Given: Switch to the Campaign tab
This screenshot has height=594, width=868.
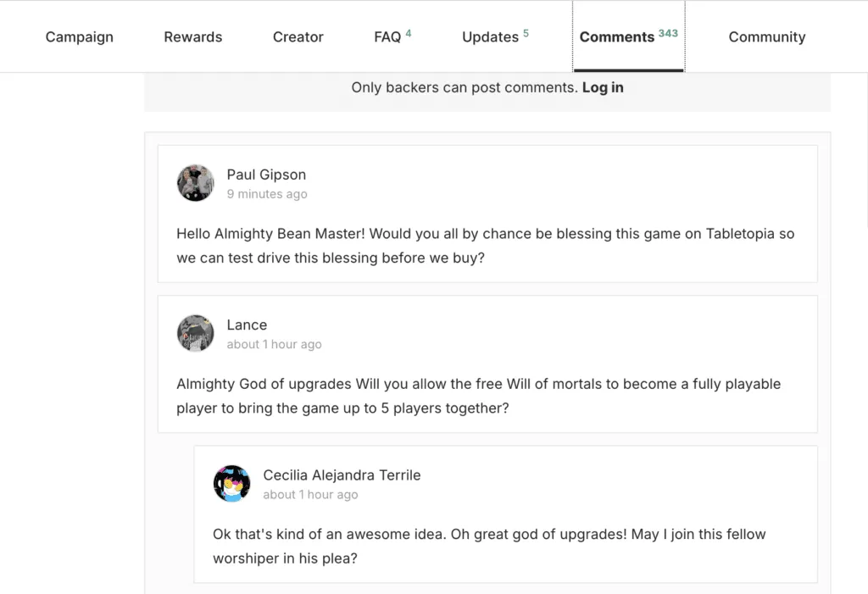Looking at the screenshot, I should (79, 36).
